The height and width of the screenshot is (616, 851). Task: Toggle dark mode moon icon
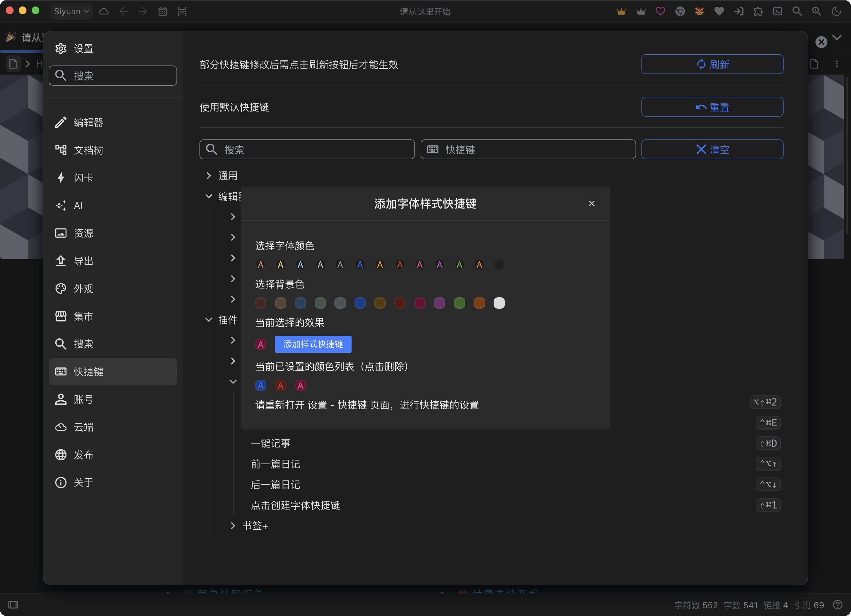tap(836, 11)
